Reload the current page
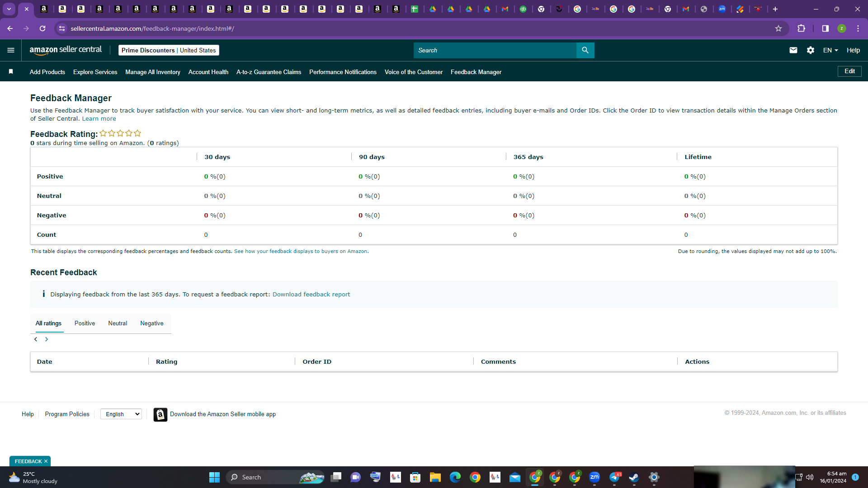This screenshot has width=868, height=488. point(42,28)
